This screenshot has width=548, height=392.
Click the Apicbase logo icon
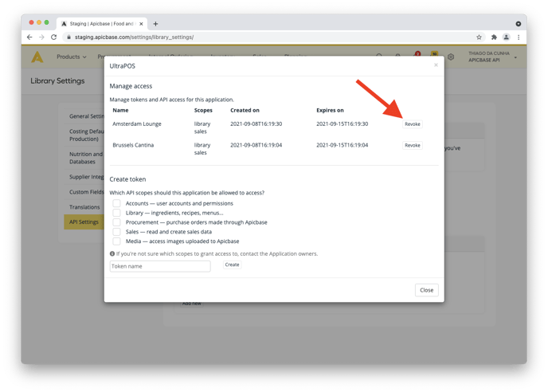point(37,57)
